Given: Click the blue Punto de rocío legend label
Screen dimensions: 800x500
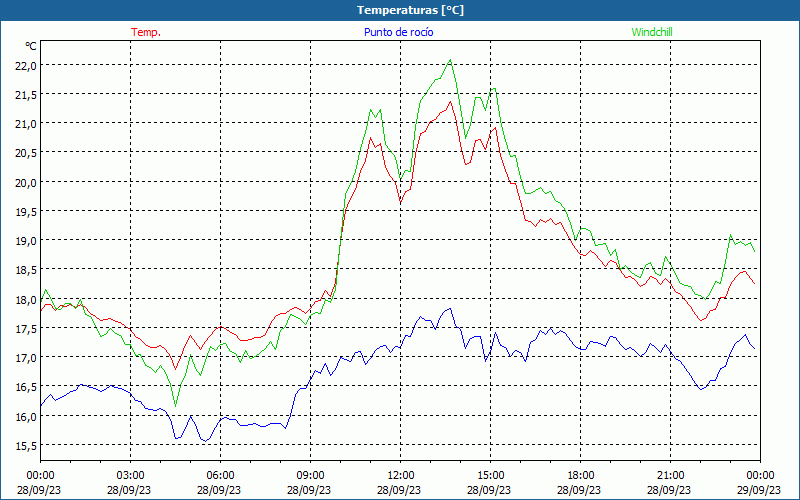Looking at the screenshot, I should 398,32.
